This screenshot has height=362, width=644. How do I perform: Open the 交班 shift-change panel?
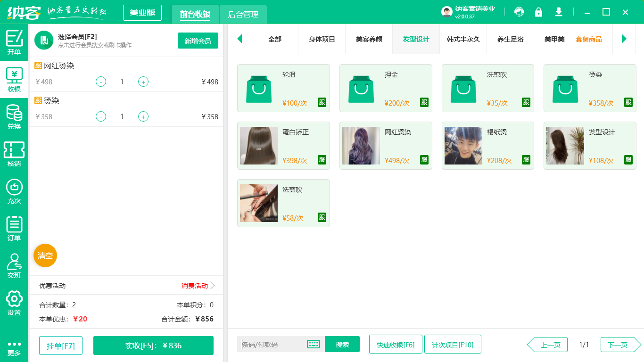point(14,265)
